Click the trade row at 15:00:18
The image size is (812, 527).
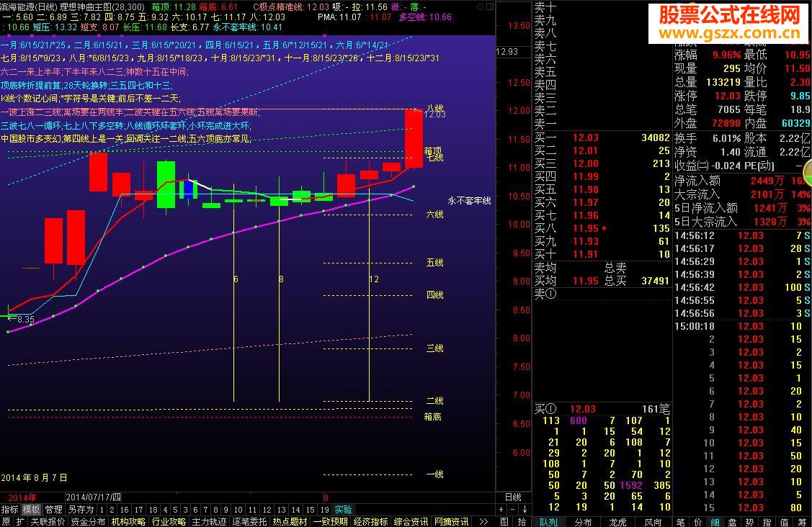coord(743,326)
